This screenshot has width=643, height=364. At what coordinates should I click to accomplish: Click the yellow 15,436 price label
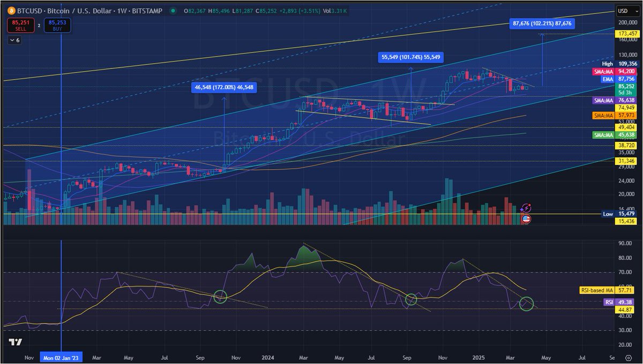pos(626,221)
